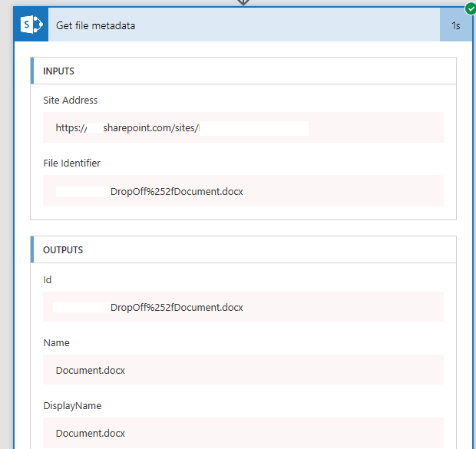Click the Id output label

coord(48,279)
